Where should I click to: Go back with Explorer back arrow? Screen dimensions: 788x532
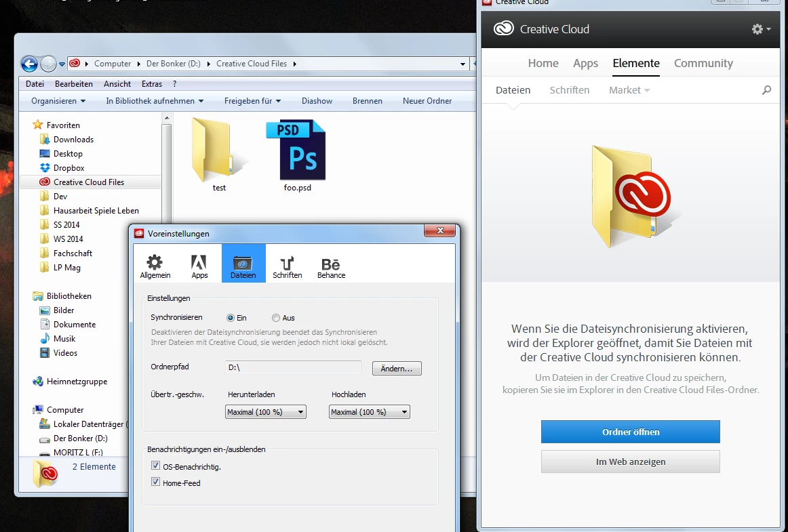click(29, 64)
